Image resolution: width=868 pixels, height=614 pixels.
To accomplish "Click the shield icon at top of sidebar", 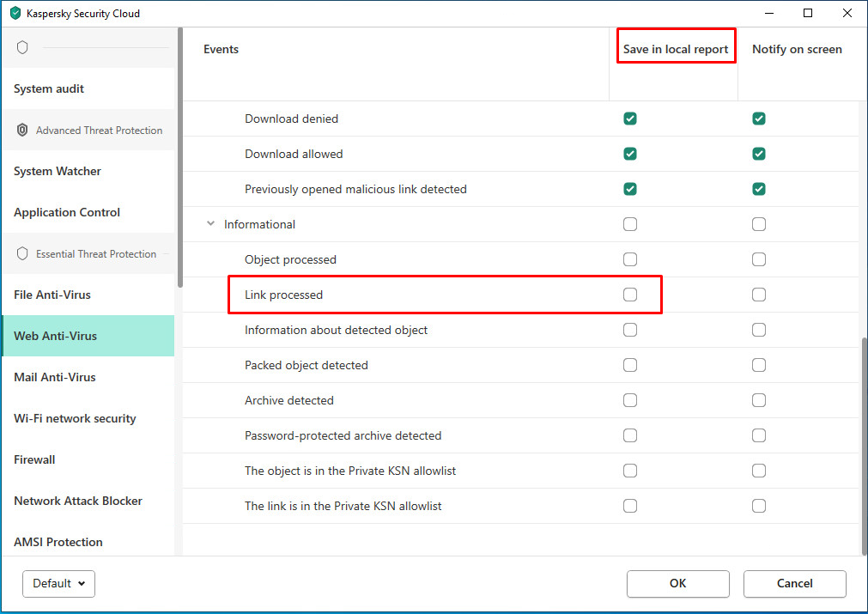I will [22, 47].
